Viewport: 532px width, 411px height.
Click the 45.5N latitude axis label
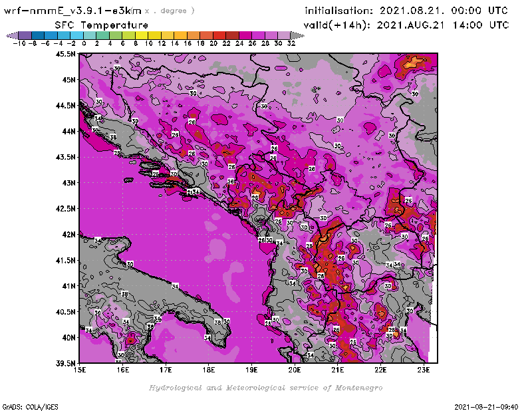(x=65, y=55)
